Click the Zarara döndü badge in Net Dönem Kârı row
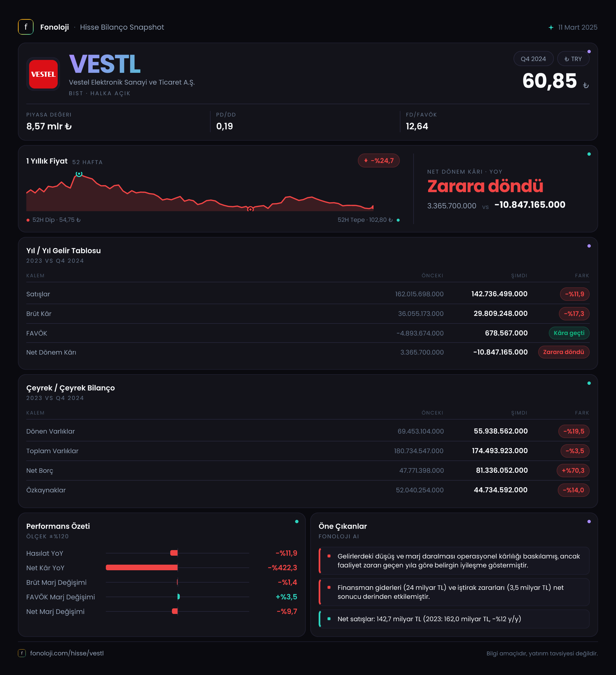616x675 pixels. click(564, 352)
